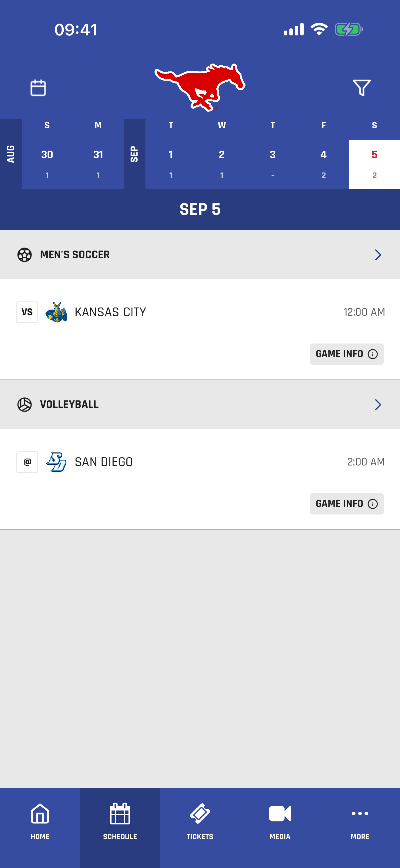Screen dimensions: 400x868
Task: Open the calendar view icon
Action: [38, 88]
